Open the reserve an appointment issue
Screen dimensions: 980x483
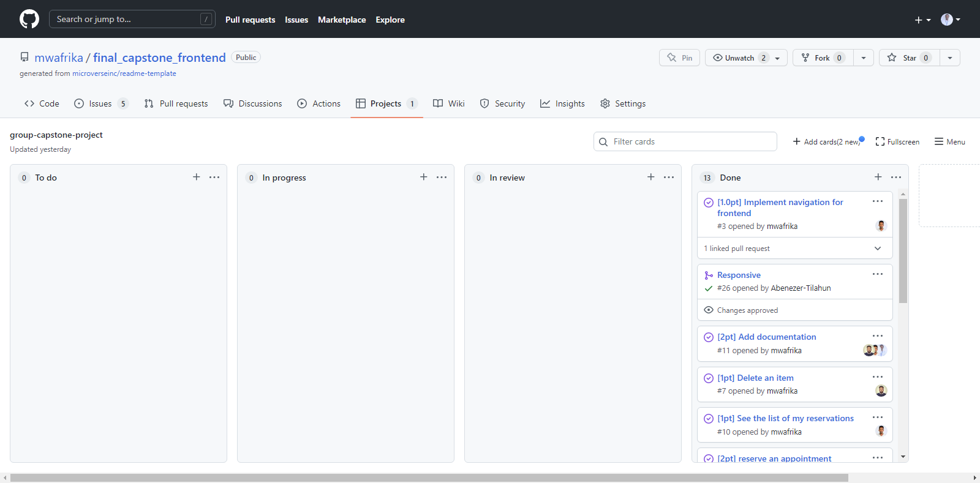point(774,458)
